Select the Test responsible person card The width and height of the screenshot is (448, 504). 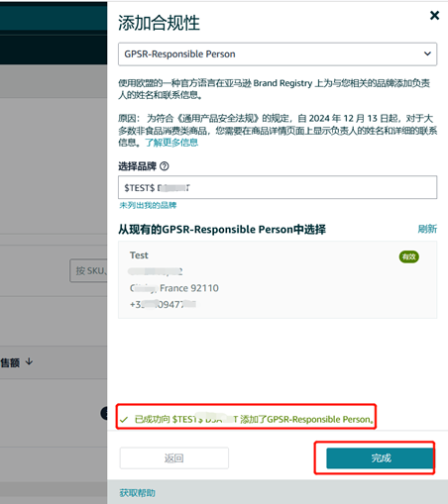[278, 279]
